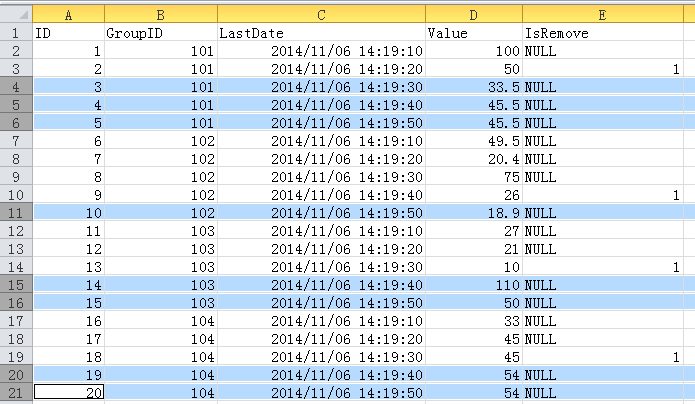Select Value cell 33 in row 17
This screenshot has width=695, height=404.
(474, 321)
